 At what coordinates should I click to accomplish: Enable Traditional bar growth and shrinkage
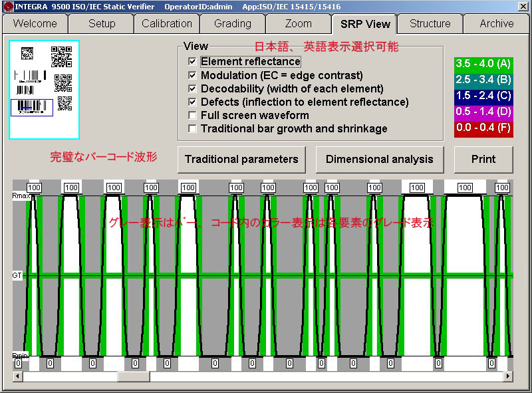pyautogui.click(x=192, y=128)
